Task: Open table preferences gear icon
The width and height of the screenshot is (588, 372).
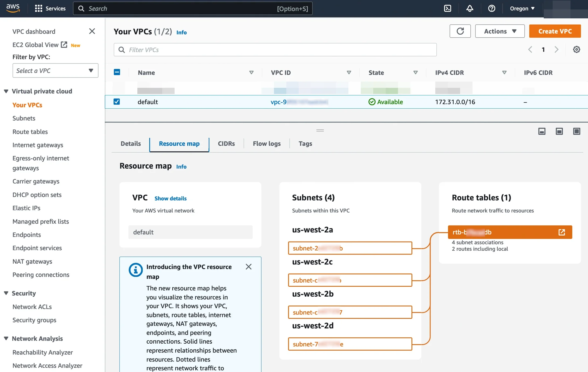Action: (577, 49)
